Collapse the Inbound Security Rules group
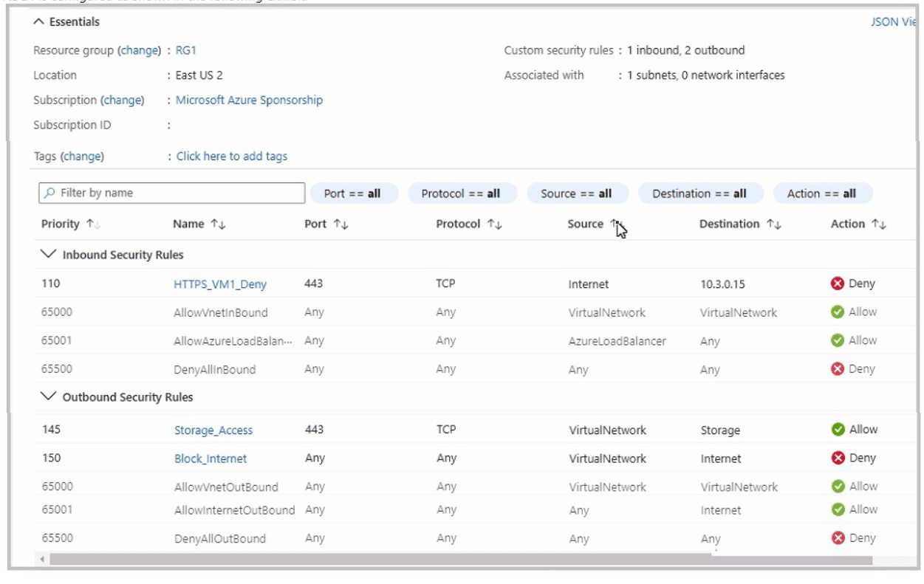Viewport: 924px width, 584px height. click(49, 255)
